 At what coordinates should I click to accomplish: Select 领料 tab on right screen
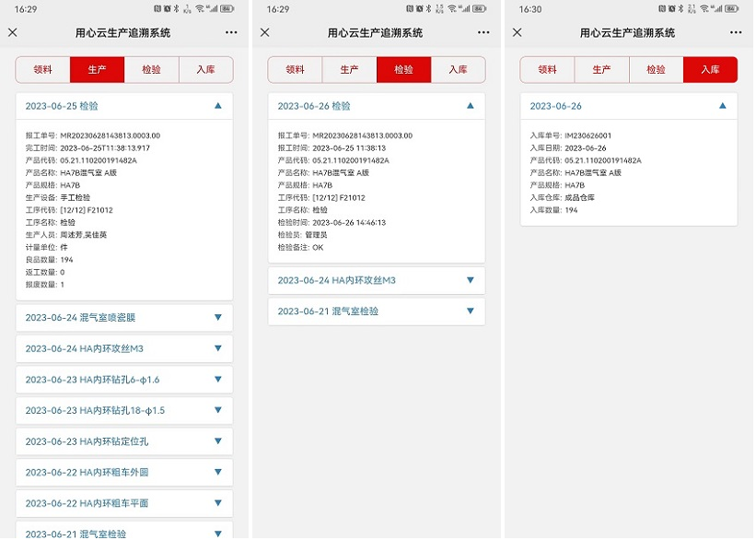(x=547, y=69)
